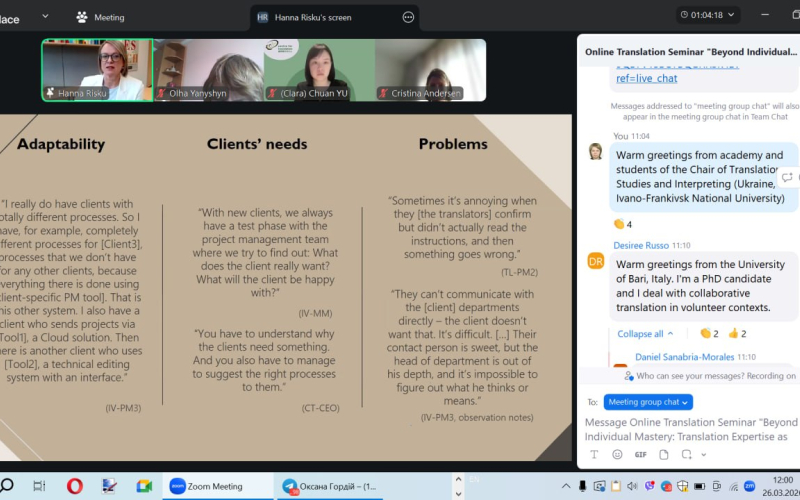
Task: Toggle thumbs up reaction on Desiree's message
Action: click(x=738, y=333)
